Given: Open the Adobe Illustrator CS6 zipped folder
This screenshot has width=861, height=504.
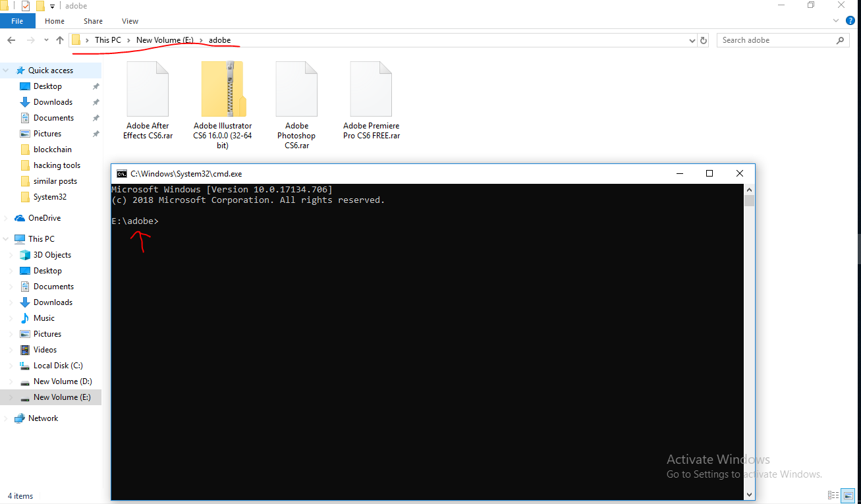Looking at the screenshot, I should (x=223, y=88).
